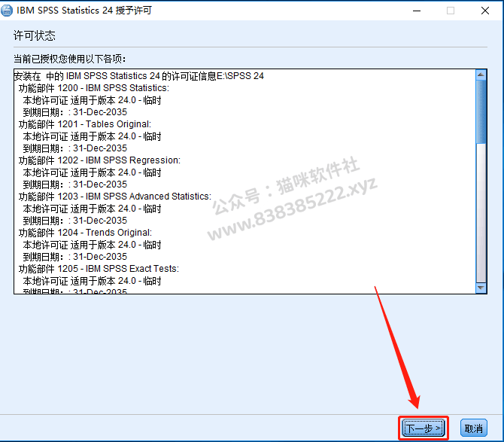Click the 到期日期 line under component 1200
Viewport: 504px width, 442px height.
75,112
